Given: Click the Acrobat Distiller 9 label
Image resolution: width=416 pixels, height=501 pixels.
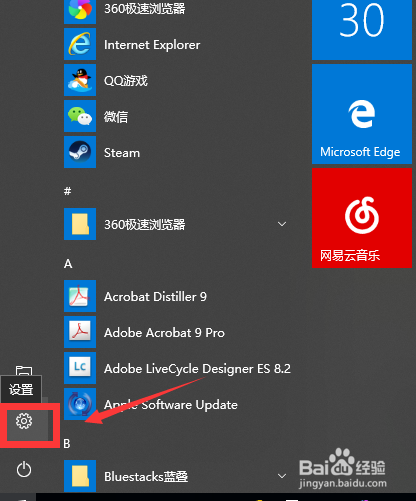Looking at the screenshot, I should coord(155,297).
